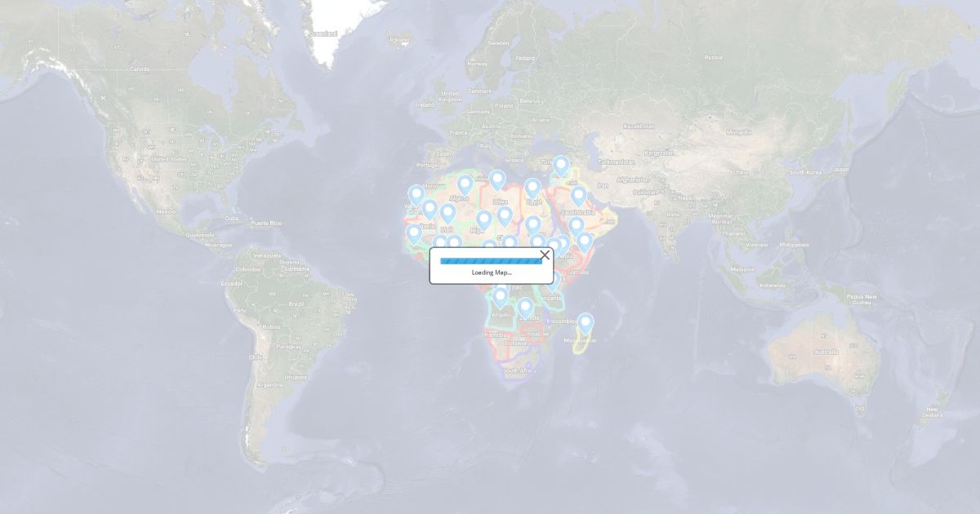Click the 'South Africa' map label
980x514 pixels.
click(x=518, y=370)
